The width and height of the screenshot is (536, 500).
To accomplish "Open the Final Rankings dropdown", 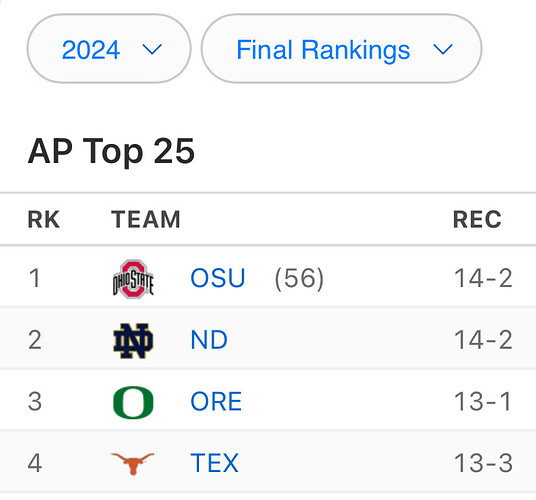I will (x=341, y=49).
